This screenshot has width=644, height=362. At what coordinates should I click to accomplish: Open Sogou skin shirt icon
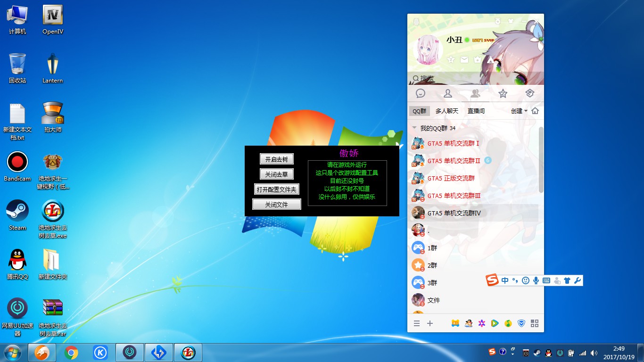tap(567, 280)
